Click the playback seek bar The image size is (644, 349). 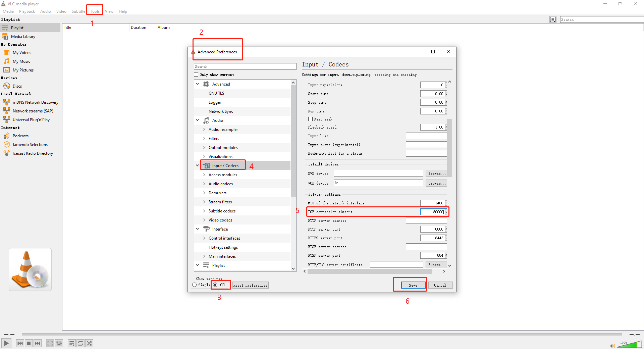coord(322,334)
